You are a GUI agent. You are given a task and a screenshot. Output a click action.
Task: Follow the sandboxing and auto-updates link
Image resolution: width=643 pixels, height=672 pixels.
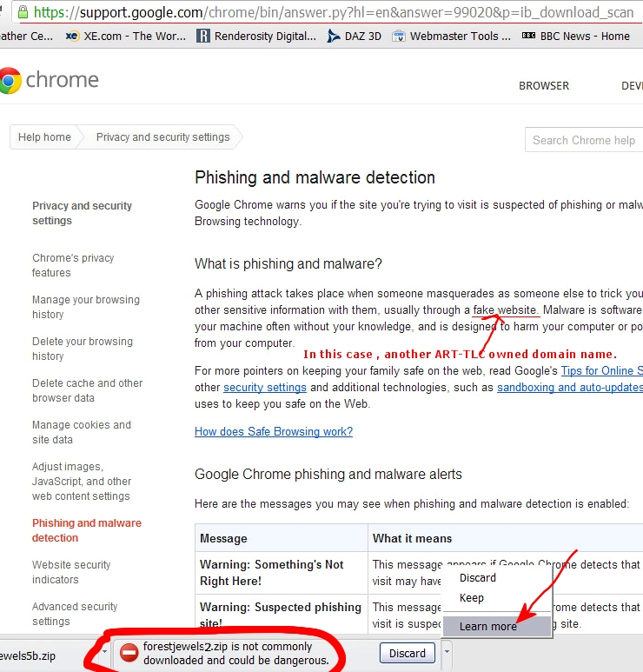[570, 388]
